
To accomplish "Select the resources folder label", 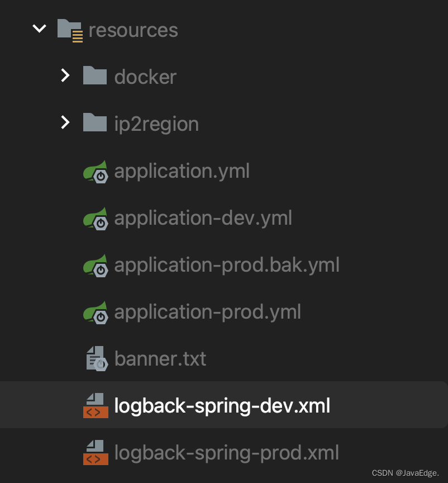I will point(134,30).
